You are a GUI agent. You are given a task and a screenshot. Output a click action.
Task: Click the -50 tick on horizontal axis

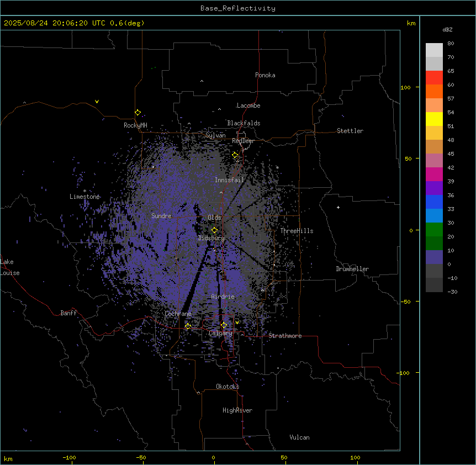click(141, 457)
